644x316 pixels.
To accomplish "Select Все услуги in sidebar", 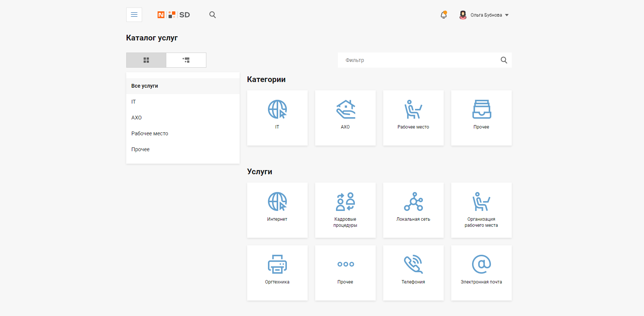I will tap(145, 86).
